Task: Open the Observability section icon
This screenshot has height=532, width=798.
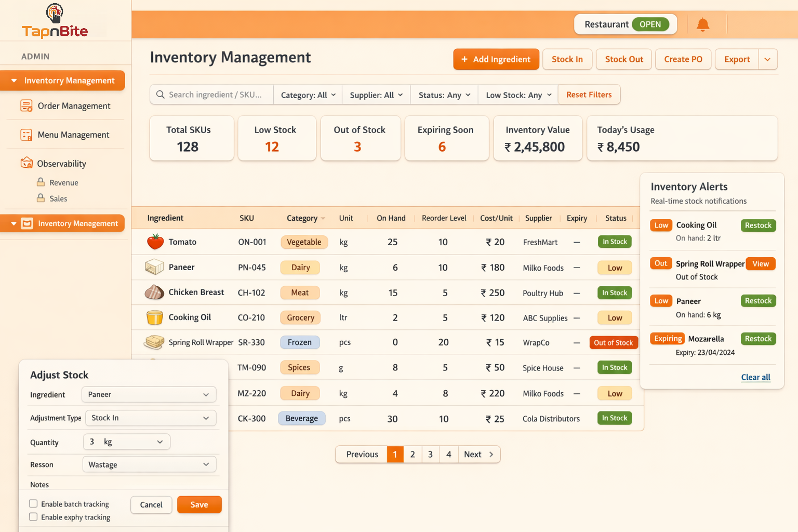Action: click(26, 163)
